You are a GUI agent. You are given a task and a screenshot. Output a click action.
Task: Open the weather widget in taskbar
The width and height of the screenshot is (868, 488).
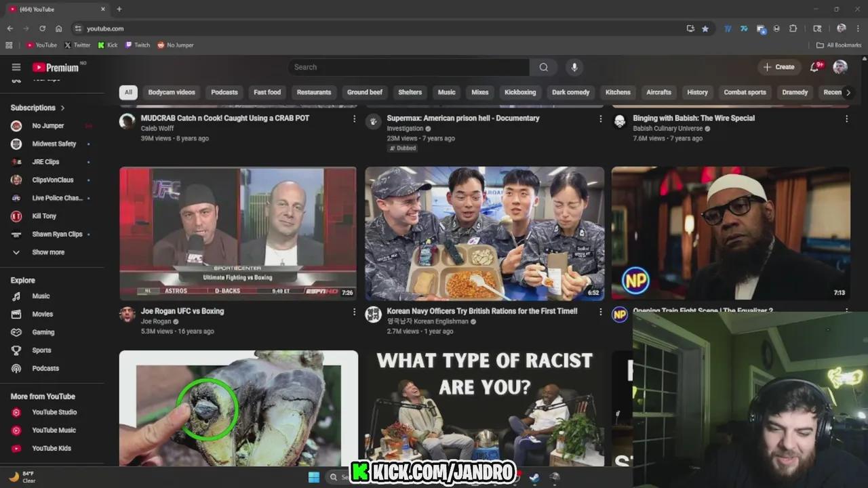[x=22, y=477]
